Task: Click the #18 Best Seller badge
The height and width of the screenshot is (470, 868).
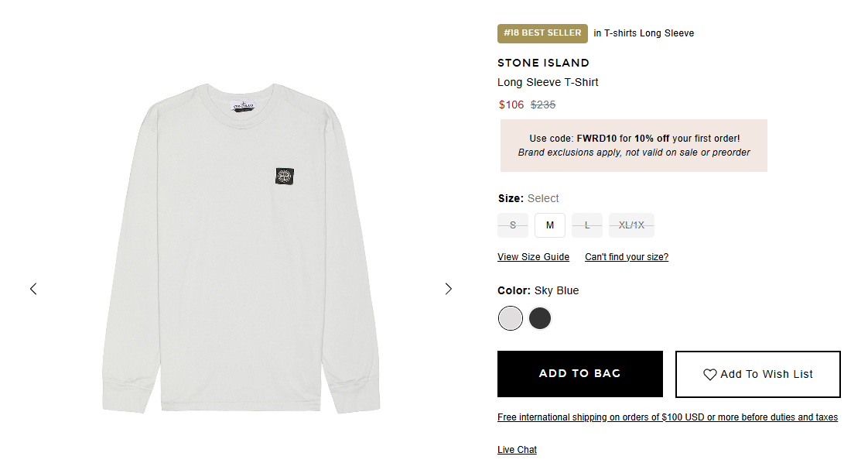Action: point(542,33)
